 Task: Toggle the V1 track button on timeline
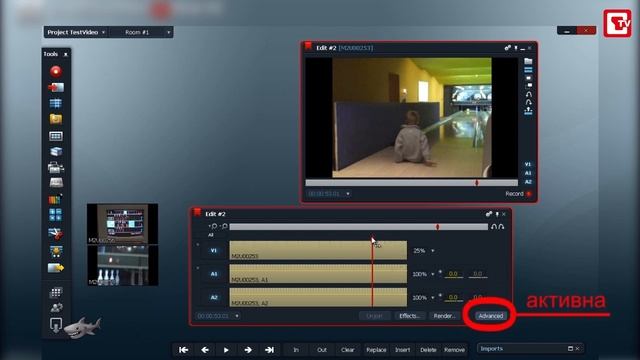click(x=214, y=251)
